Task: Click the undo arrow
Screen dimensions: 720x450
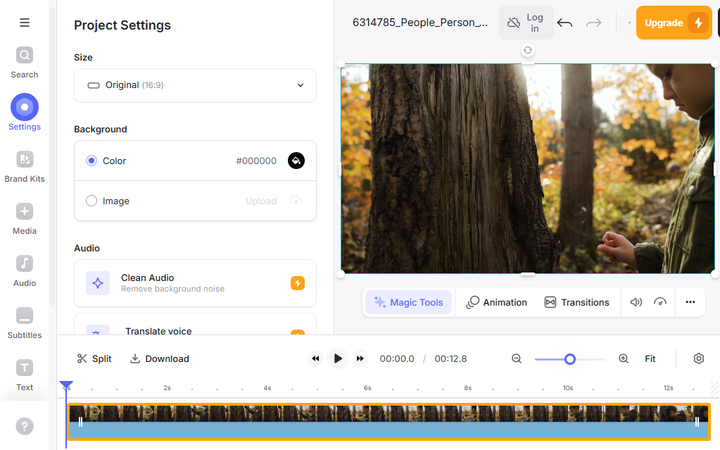Action: 565,23
